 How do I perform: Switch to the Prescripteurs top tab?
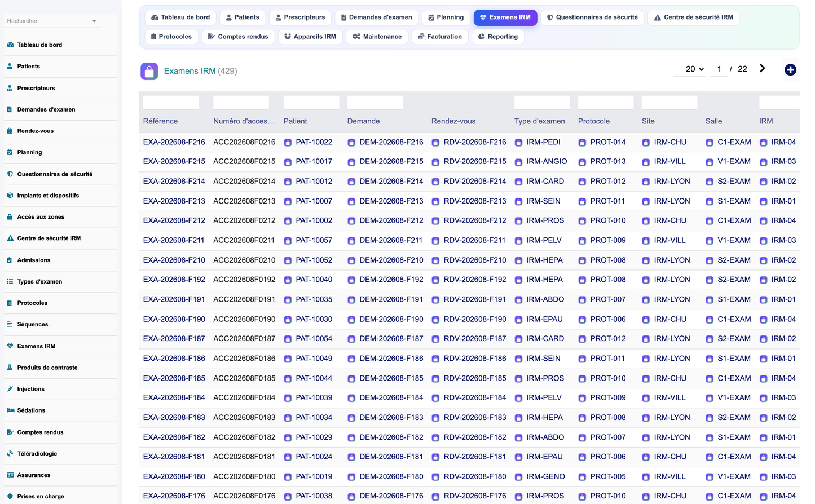(300, 17)
